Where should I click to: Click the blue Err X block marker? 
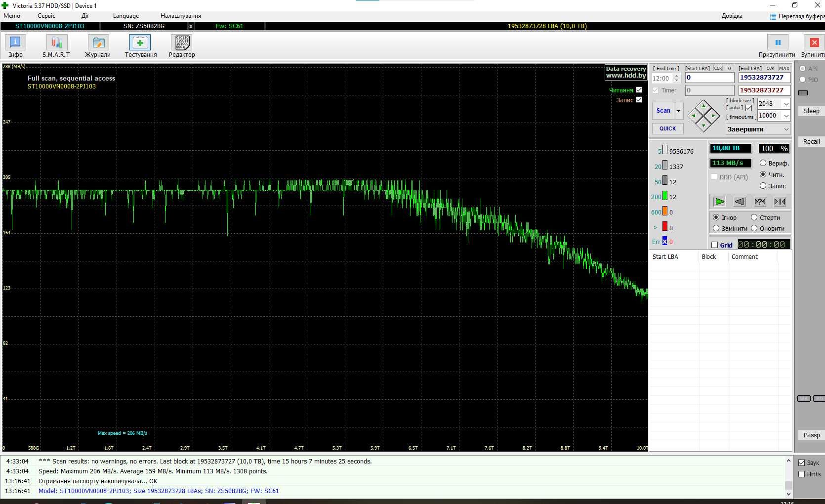664,241
